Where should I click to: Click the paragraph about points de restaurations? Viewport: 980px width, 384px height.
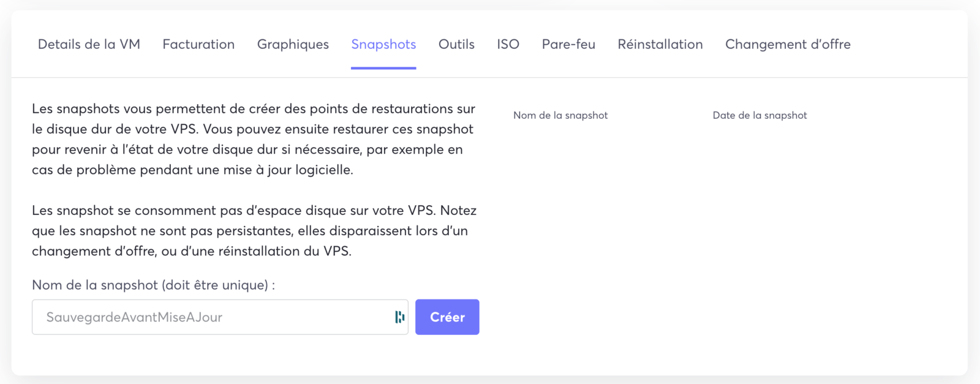click(254, 139)
